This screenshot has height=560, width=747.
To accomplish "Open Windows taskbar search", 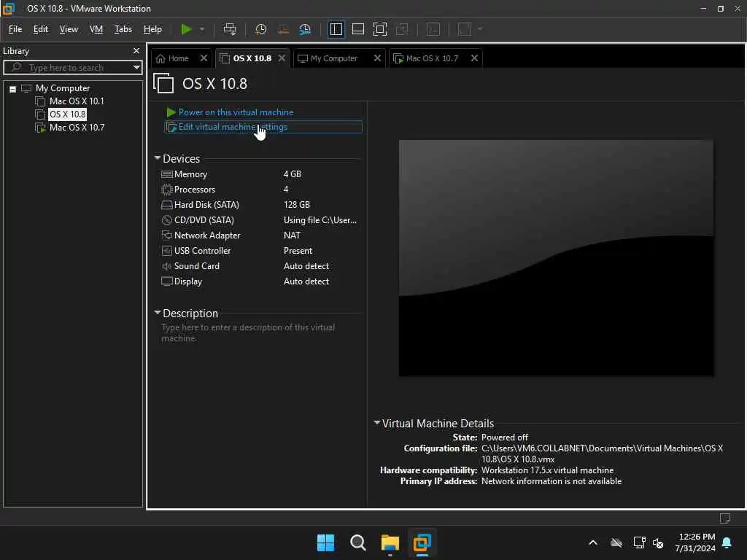I will 357,542.
